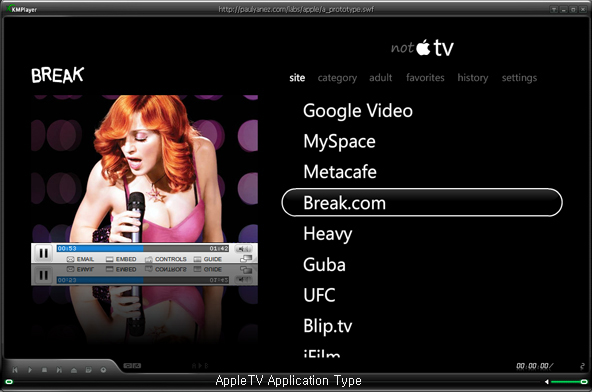Pause the Break video with the pause button
Image resolution: width=592 pixels, height=392 pixels.
(43, 253)
